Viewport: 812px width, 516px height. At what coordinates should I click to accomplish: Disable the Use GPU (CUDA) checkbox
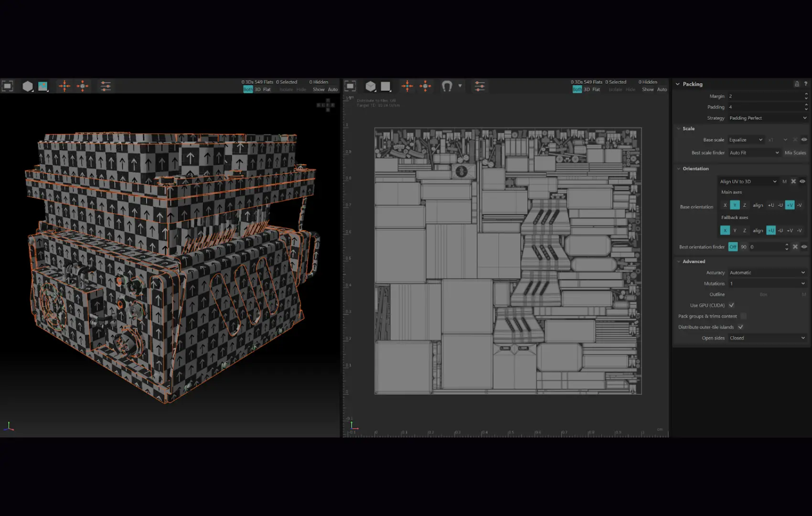point(731,305)
